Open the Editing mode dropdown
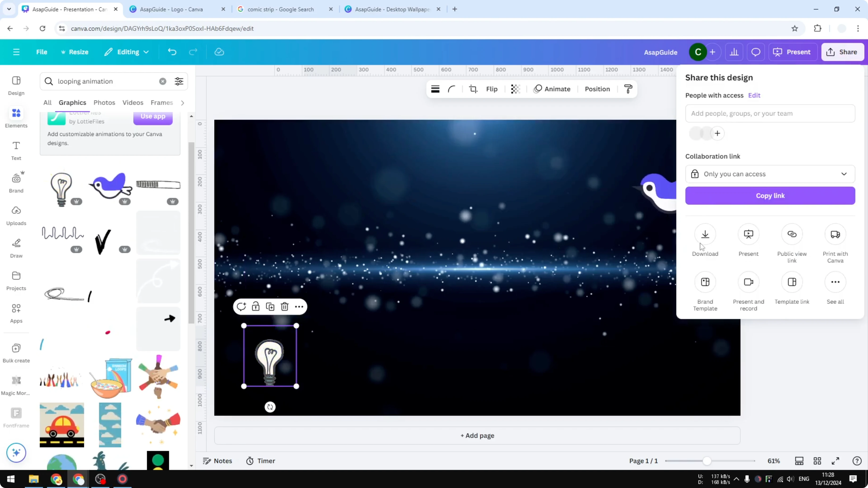 (x=126, y=52)
